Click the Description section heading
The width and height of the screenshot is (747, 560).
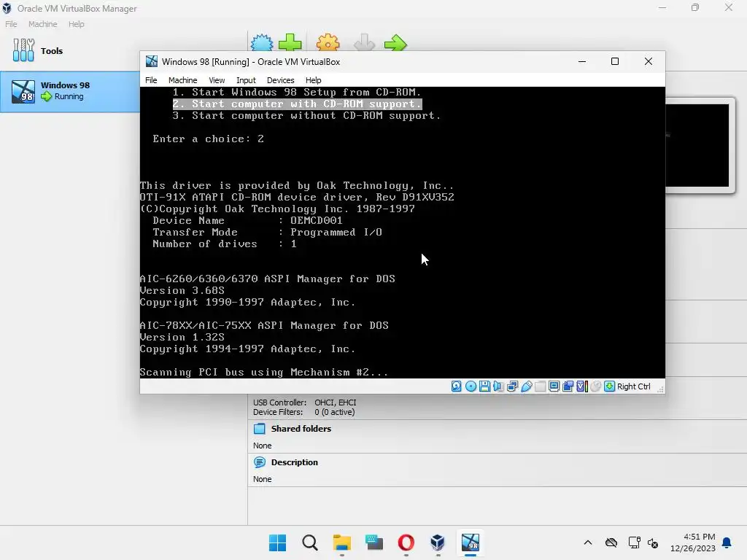(x=294, y=462)
